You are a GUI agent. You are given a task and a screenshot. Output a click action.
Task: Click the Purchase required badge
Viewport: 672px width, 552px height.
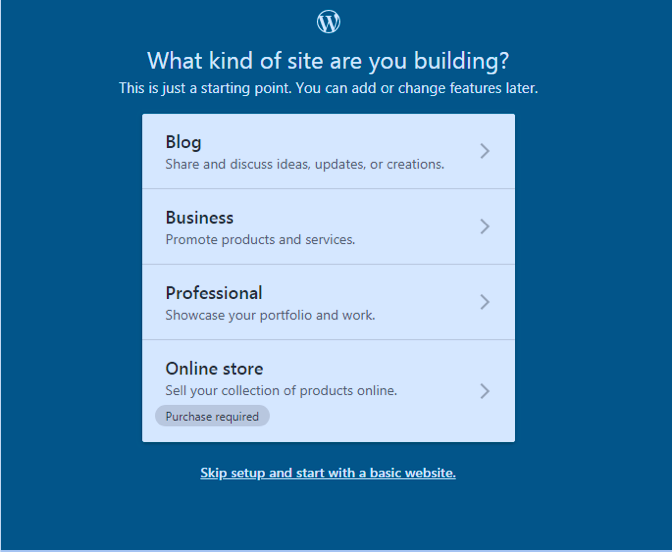(x=212, y=416)
